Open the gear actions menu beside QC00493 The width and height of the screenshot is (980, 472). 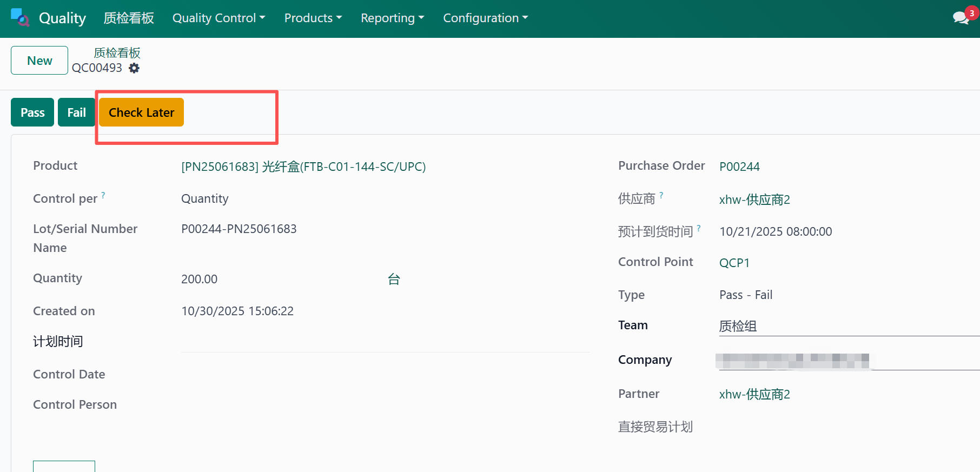[134, 68]
